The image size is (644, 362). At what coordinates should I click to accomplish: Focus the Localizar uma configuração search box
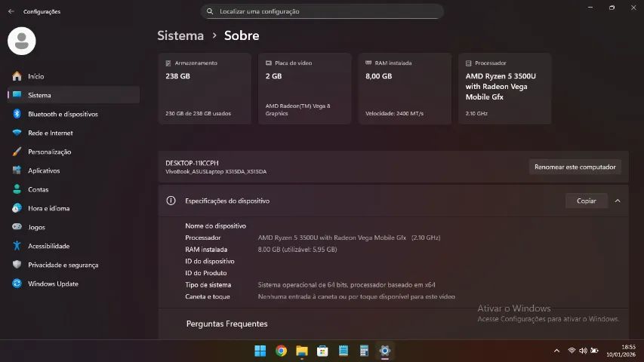(x=322, y=11)
